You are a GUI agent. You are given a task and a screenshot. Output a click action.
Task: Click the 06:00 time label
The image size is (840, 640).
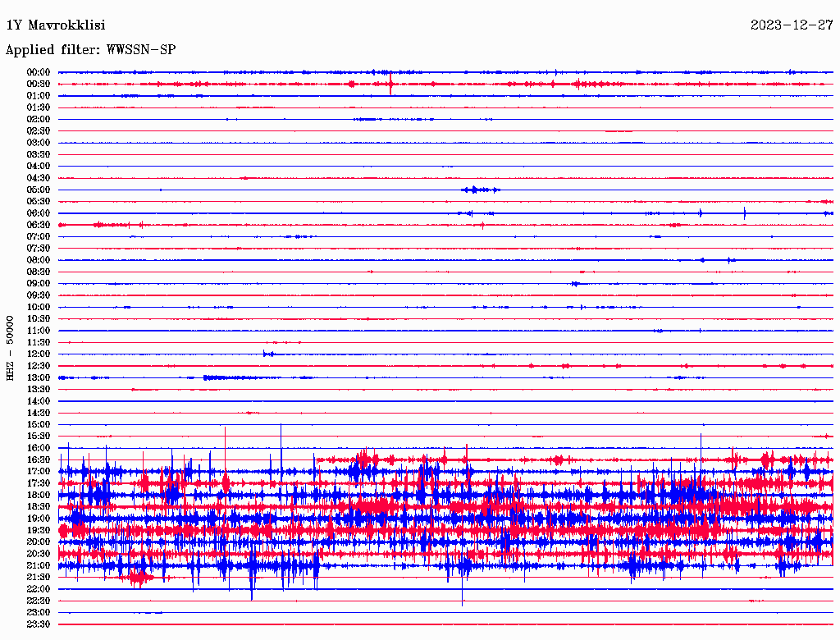coord(39,213)
